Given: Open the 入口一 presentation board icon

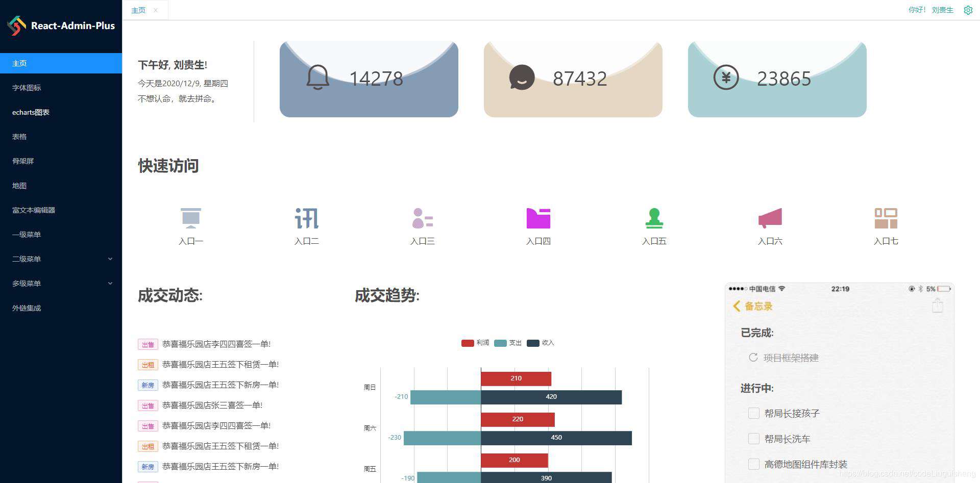Looking at the screenshot, I should pos(191,218).
